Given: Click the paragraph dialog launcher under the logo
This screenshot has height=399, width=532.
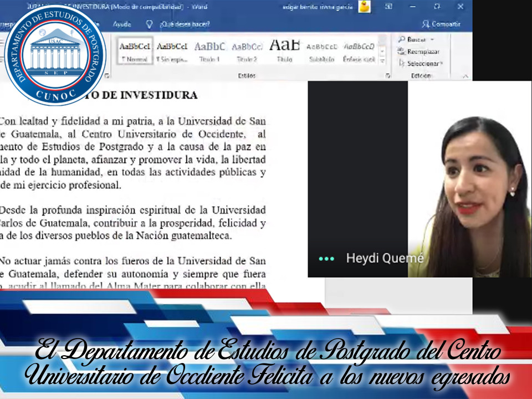Looking at the screenshot, I should pyautogui.click(x=107, y=76).
